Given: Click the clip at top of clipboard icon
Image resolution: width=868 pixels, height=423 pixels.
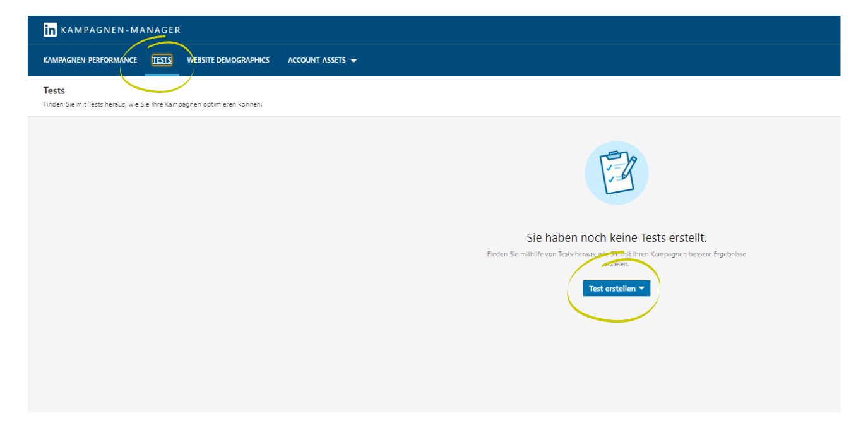Looking at the screenshot, I should (613, 155).
